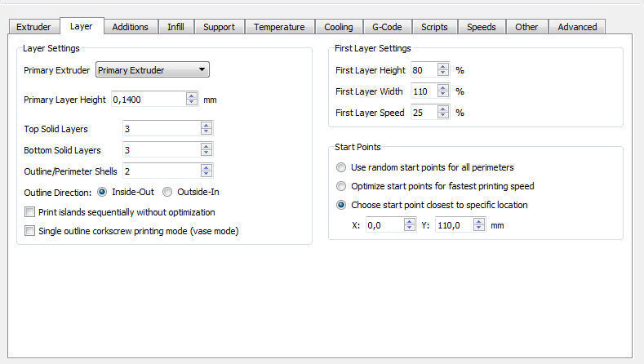Decrease First Layer Height spinner down arrow

tap(443, 73)
